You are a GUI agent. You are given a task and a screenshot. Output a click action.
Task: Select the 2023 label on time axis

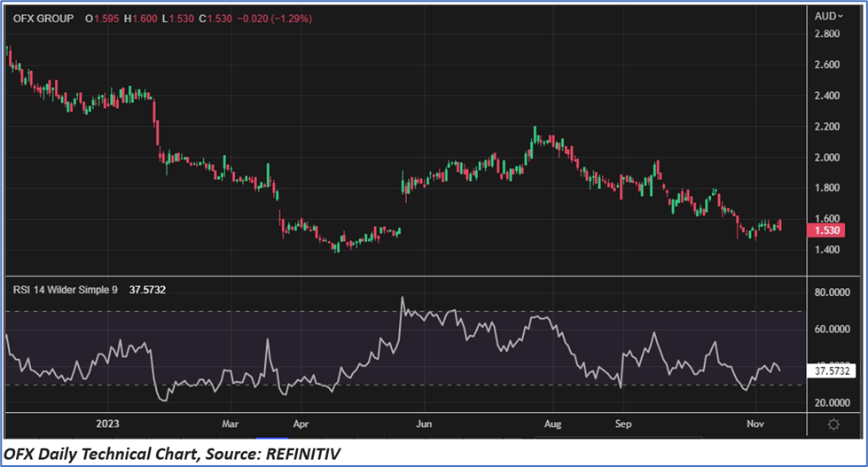pyautogui.click(x=107, y=424)
